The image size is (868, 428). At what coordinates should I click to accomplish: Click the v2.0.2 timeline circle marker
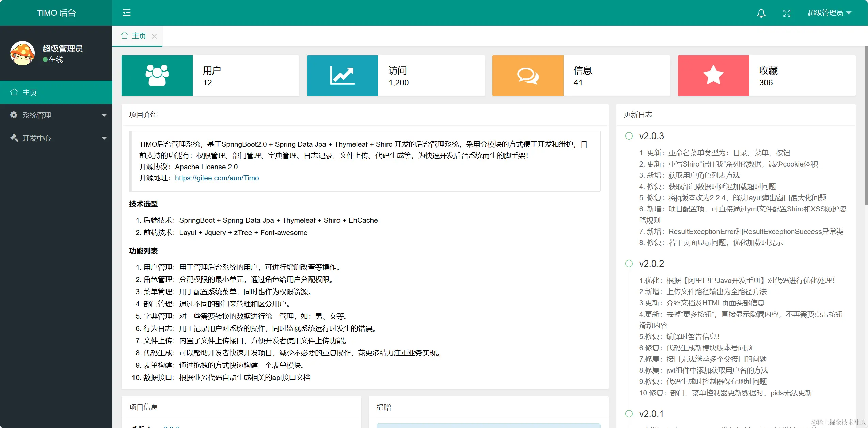tap(629, 264)
